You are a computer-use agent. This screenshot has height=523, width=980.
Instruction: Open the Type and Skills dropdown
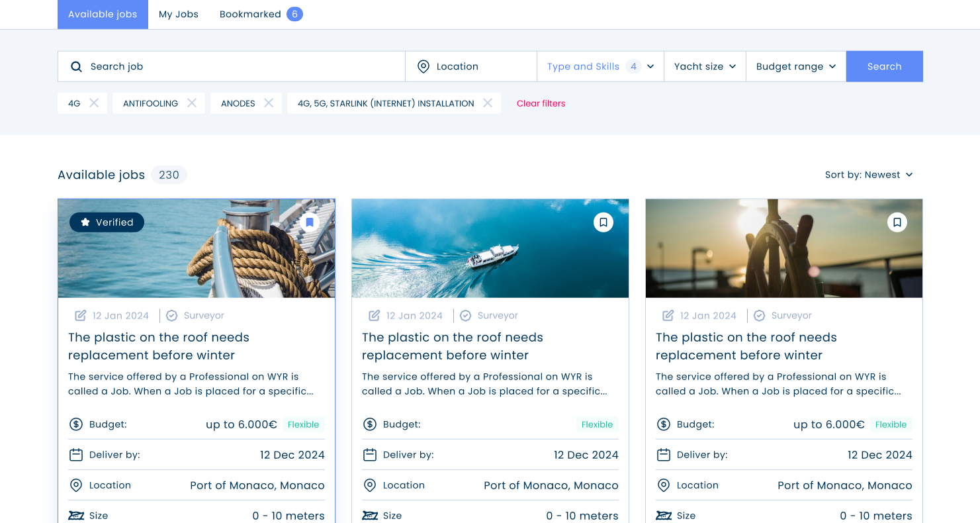(x=599, y=66)
